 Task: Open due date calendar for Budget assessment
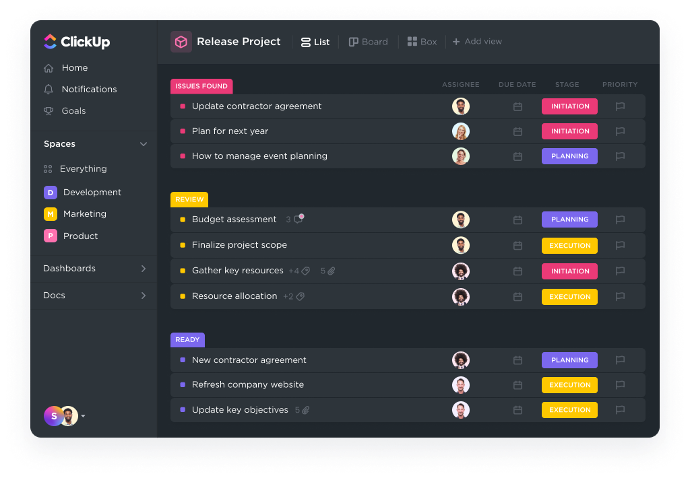[x=517, y=220]
